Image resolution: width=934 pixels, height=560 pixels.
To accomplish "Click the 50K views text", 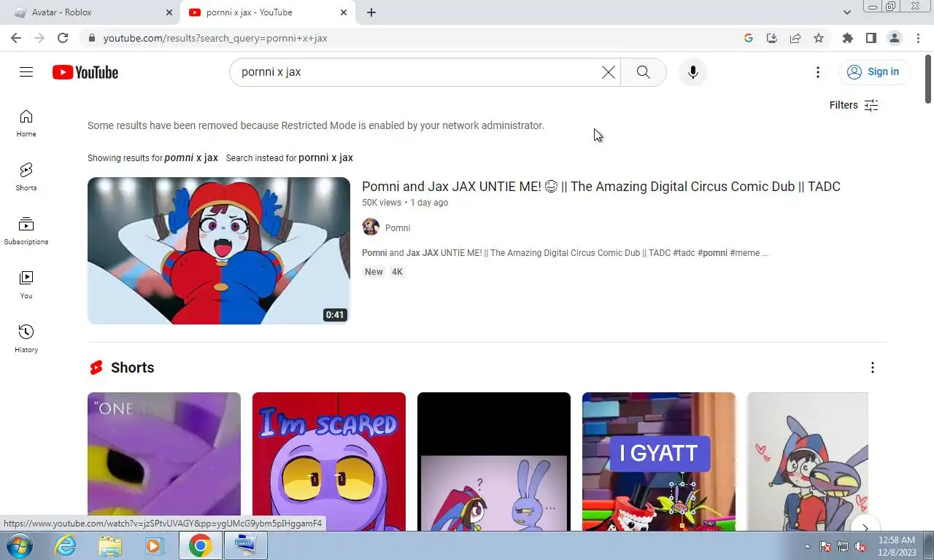I will (382, 203).
